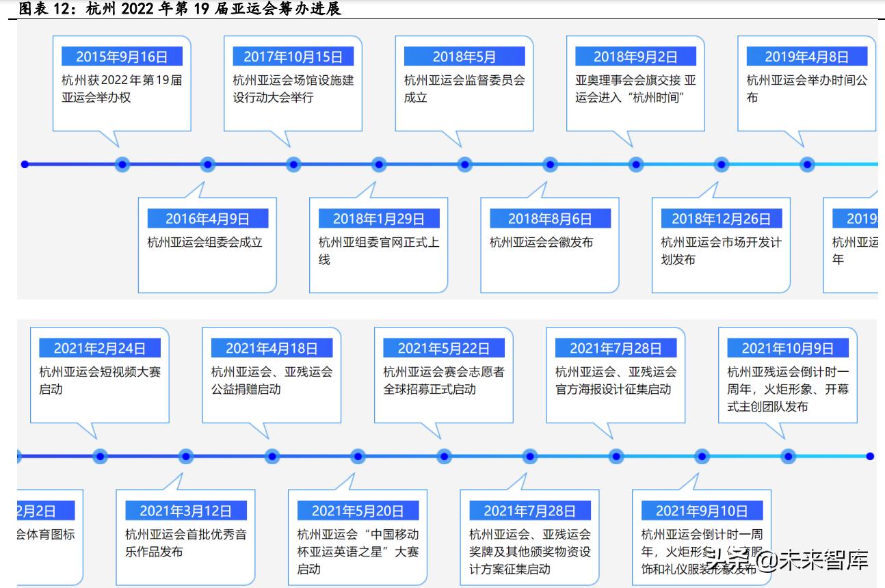Select the node below 2021年5月22日 bubble
This screenshot has height=588, width=885.
tap(442, 456)
